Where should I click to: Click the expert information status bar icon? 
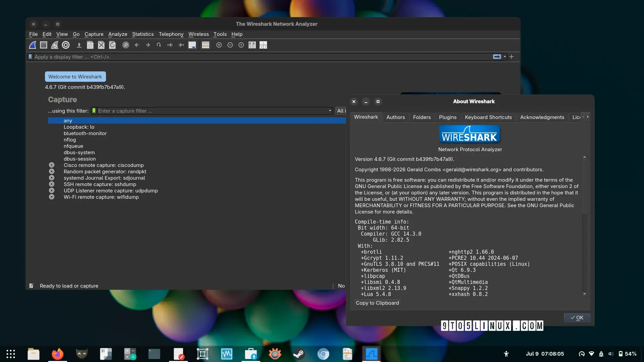point(32,286)
